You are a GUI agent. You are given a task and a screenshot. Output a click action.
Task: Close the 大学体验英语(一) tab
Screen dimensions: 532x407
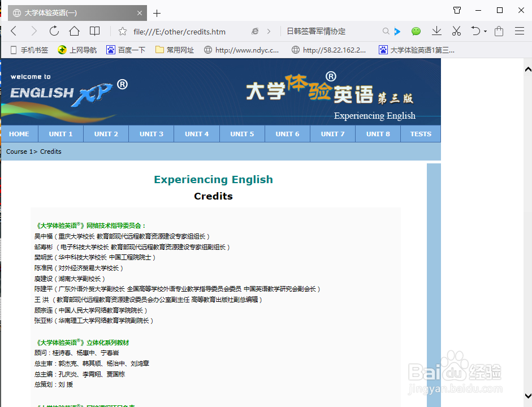point(140,13)
